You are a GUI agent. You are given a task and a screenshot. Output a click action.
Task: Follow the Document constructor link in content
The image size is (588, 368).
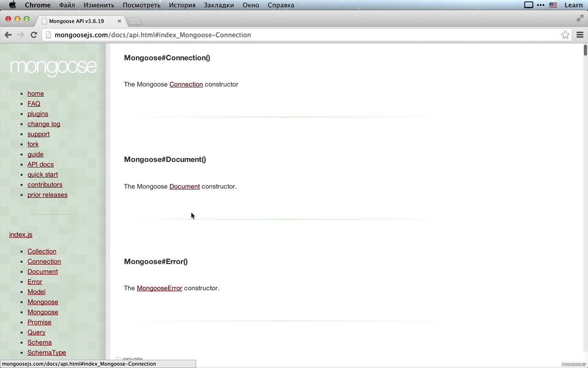pyautogui.click(x=185, y=186)
